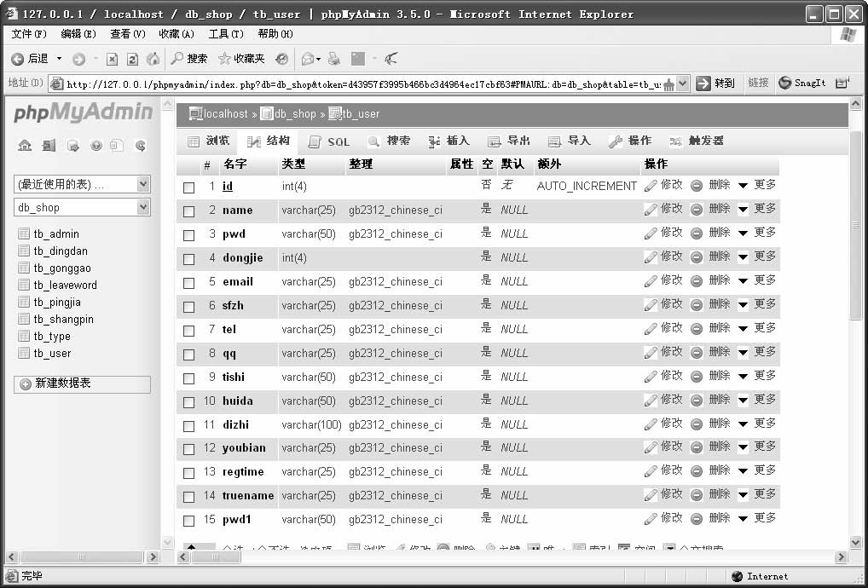The height and width of the screenshot is (588, 868).
Task: Check the checkbox for id row
Action: (188, 187)
